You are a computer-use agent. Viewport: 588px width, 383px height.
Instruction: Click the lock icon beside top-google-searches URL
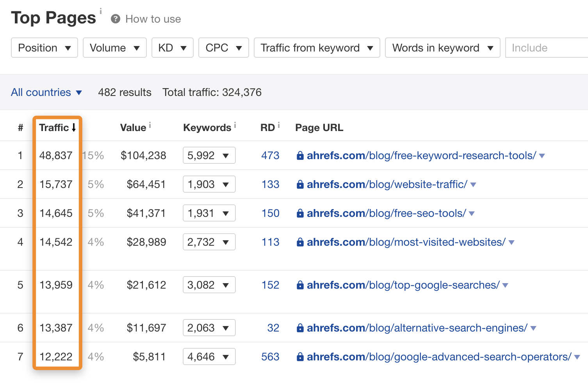point(300,285)
